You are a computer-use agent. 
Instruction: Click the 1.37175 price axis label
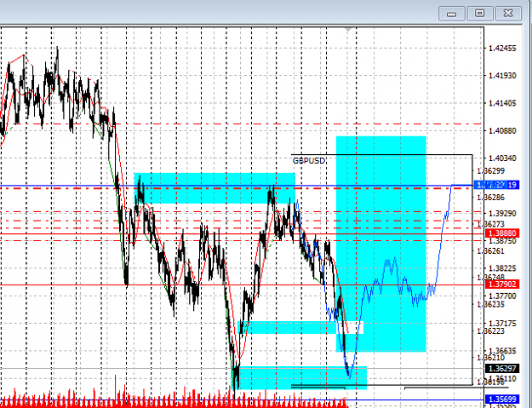(x=502, y=324)
